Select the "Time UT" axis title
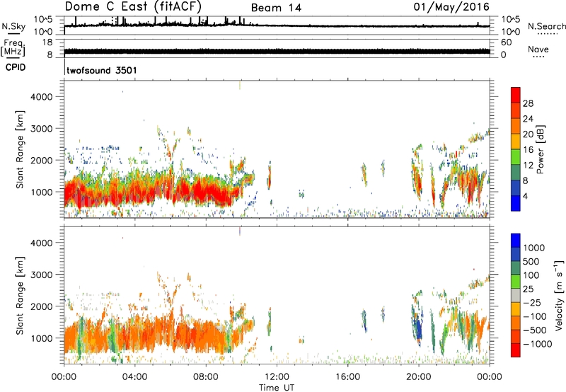The height and width of the screenshot is (392, 566). click(277, 388)
